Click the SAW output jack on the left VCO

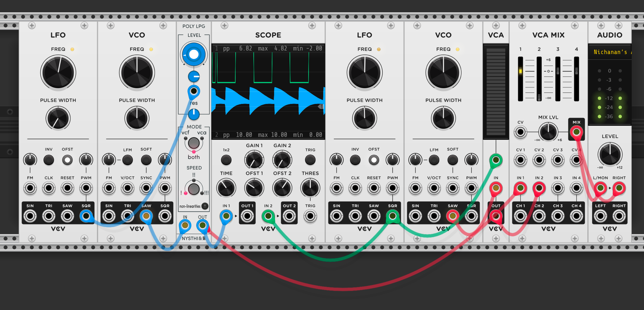(x=146, y=216)
